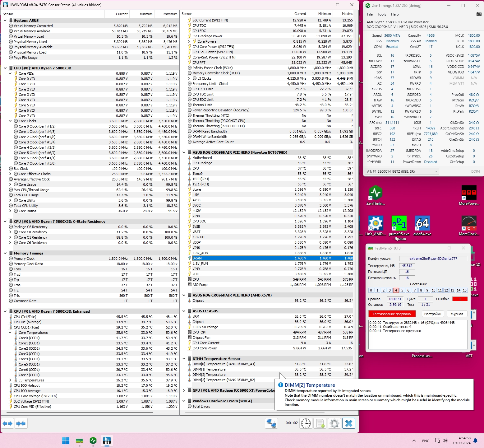Collapse the Core Clocks subtree
The width and height of the screenshot is (484, 448).
pos(10,121)
